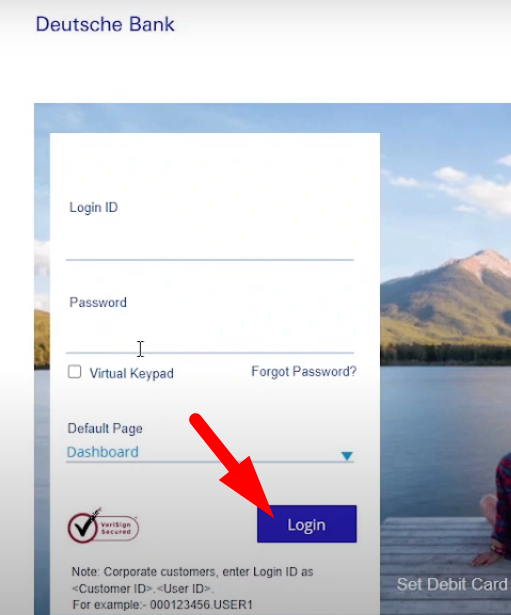Focus the Password input field
Viewport: 511px width, 615px height.
tap(210, 336)
